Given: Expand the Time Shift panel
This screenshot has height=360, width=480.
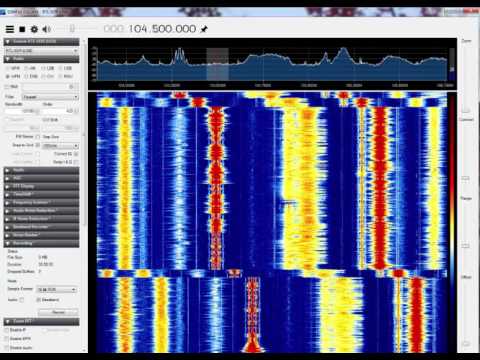Looking at the screenshot, I should (41, 194).
